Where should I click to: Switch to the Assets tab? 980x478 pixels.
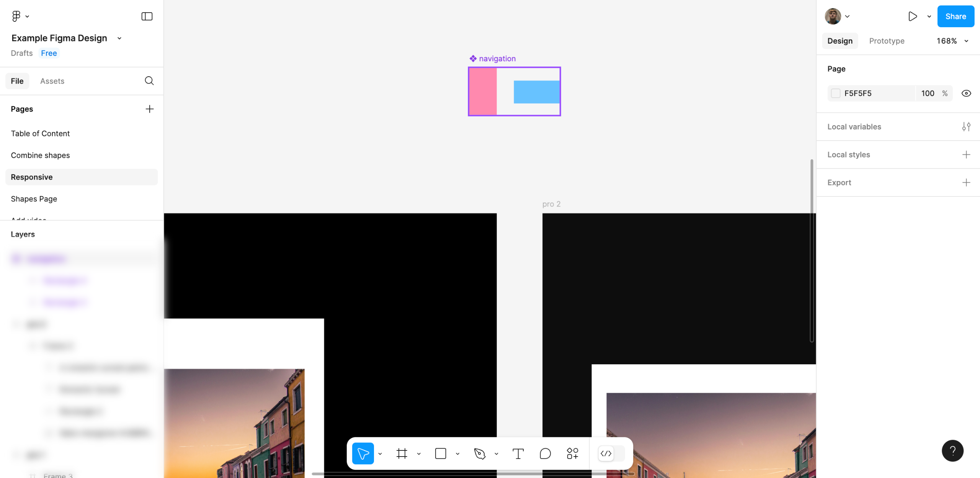click(52, 81)
